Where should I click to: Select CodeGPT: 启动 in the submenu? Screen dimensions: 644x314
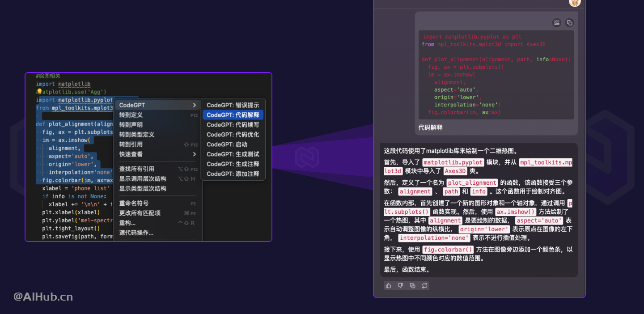233,144
